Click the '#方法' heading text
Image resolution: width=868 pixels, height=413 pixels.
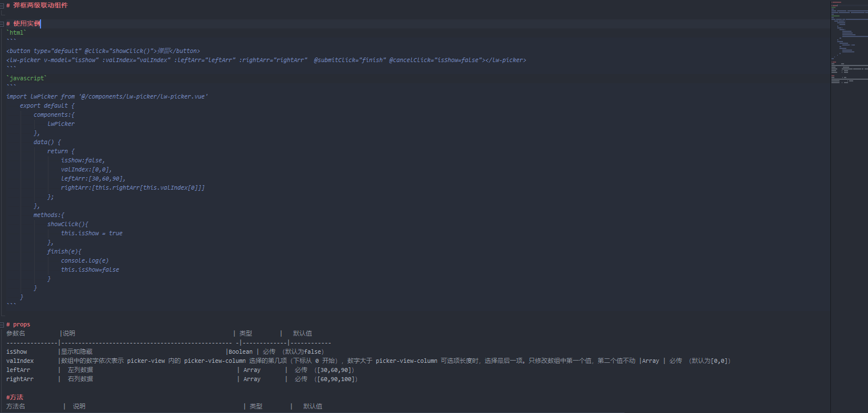point(15,397)
